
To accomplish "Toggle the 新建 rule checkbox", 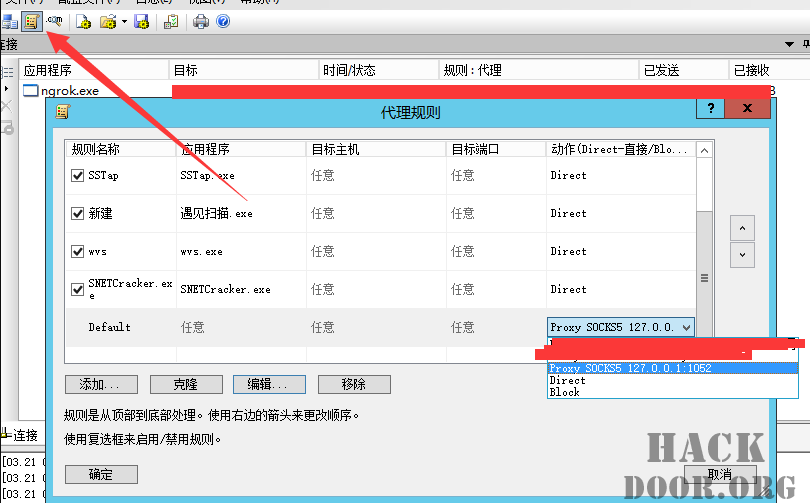I will 77,213.
